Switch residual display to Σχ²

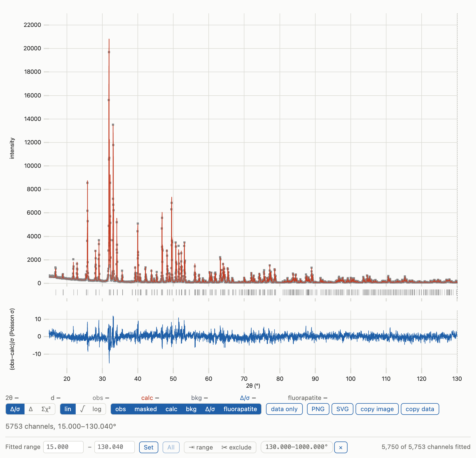(46, 409)
